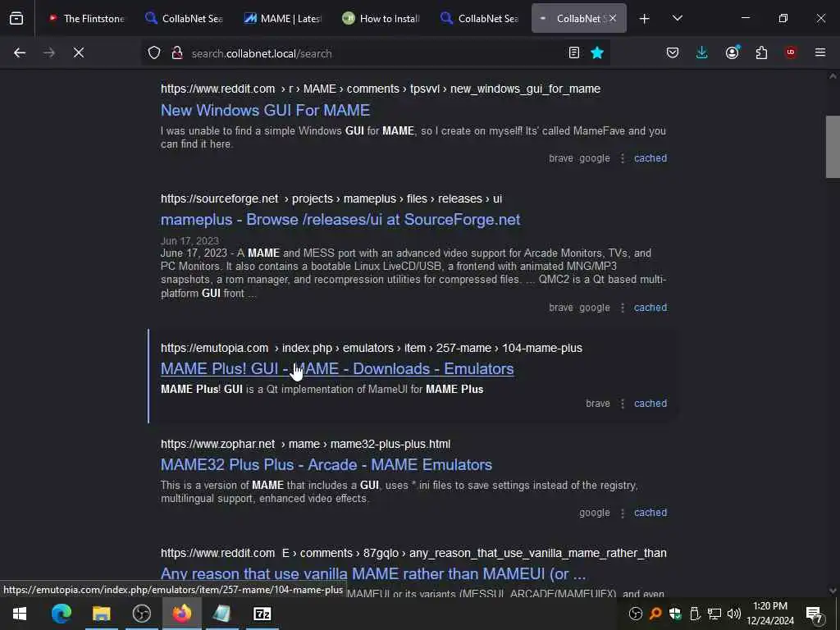Expand options dots for mameplus SourceForge result
Image resolution: width=840 pixels, height=630 pixels.
[x=622, y=308]
